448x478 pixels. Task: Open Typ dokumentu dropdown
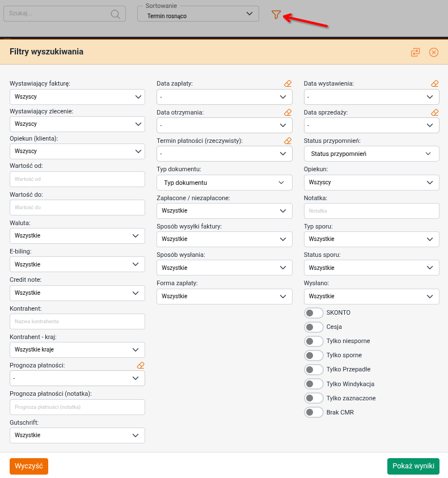pos(225,183)
